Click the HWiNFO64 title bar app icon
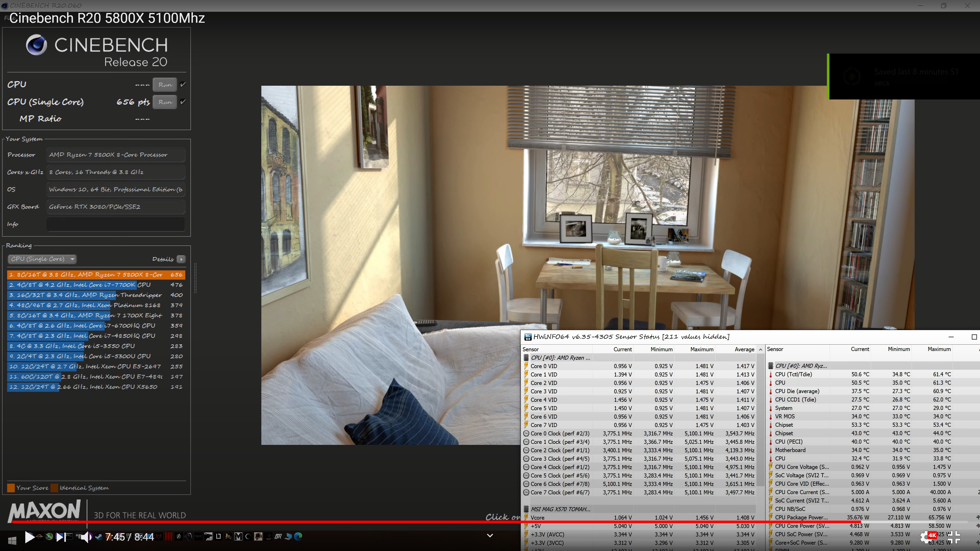 [x=528, y=337]
